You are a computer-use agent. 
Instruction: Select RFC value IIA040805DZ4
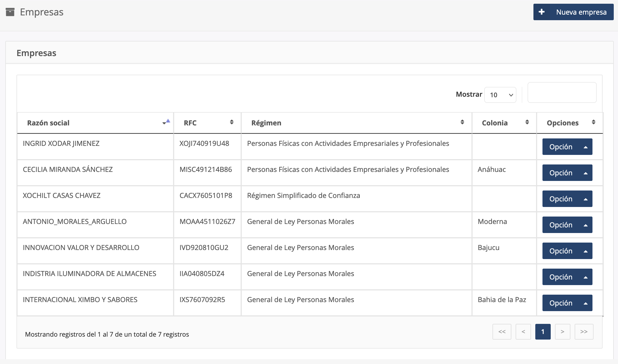[202, 274]
